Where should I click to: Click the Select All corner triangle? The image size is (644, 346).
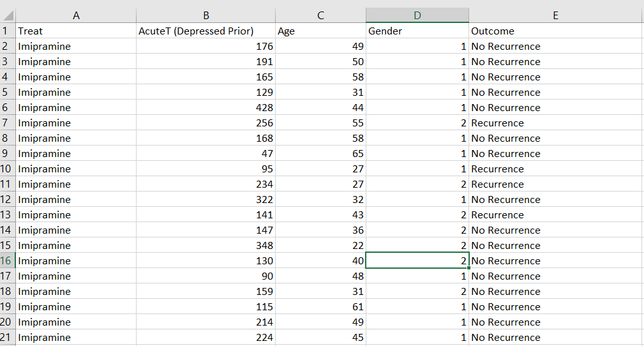8,16
